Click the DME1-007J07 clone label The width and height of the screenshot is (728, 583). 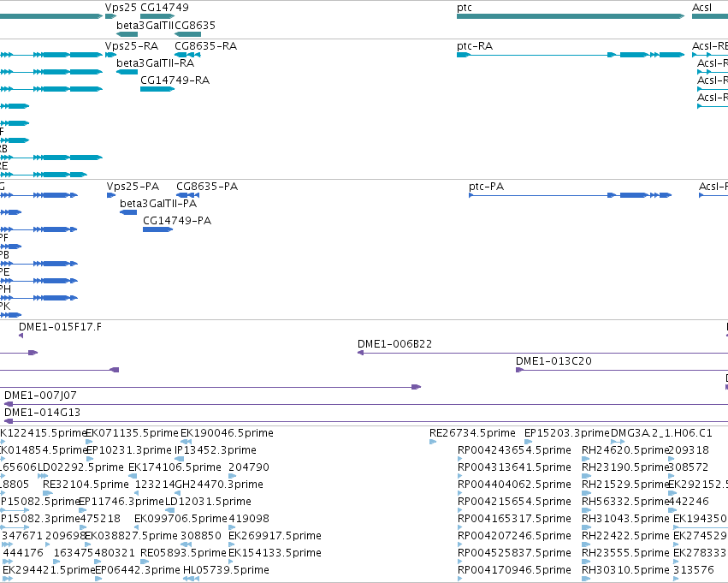click(x=40, y=396)
